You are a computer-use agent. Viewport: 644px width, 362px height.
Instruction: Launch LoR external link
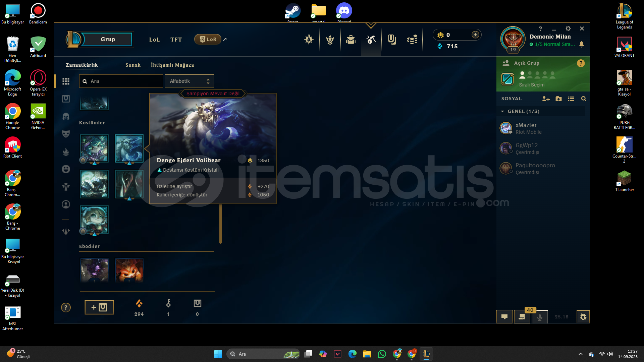click(210, 39)
